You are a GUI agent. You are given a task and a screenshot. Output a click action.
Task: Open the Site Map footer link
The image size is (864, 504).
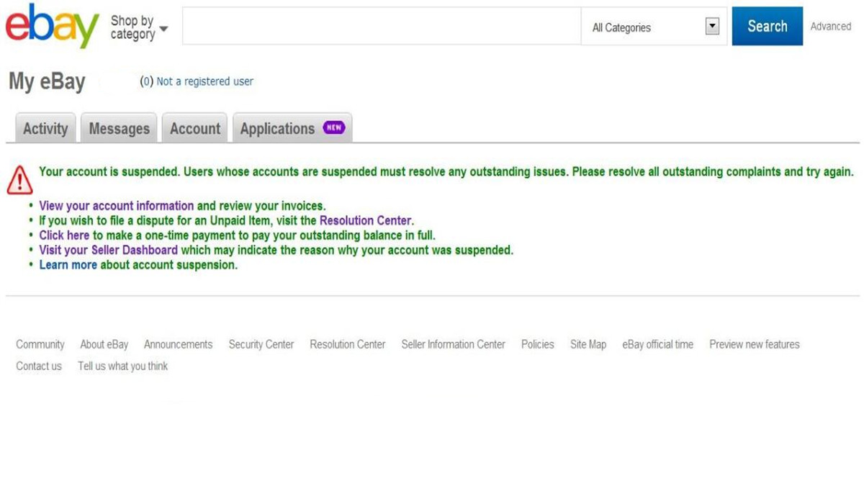click(588, 345)
